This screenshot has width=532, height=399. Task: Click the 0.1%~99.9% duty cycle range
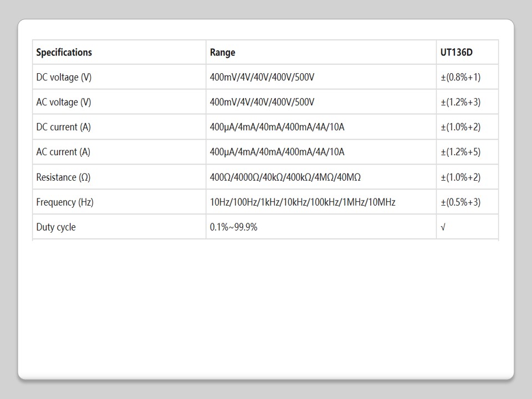pos(233,227)
